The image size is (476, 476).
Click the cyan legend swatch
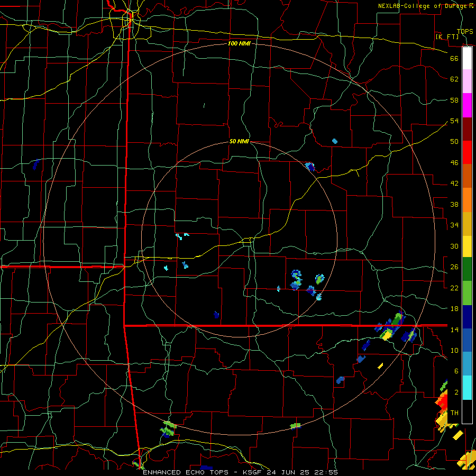pyautogui.click(x=467, y=388)
